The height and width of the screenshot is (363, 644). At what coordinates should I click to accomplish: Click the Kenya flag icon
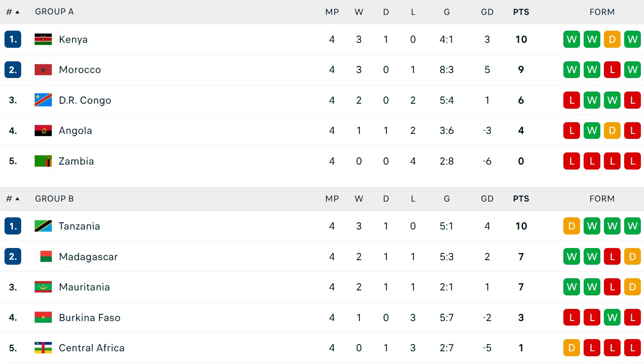point(43,39)
